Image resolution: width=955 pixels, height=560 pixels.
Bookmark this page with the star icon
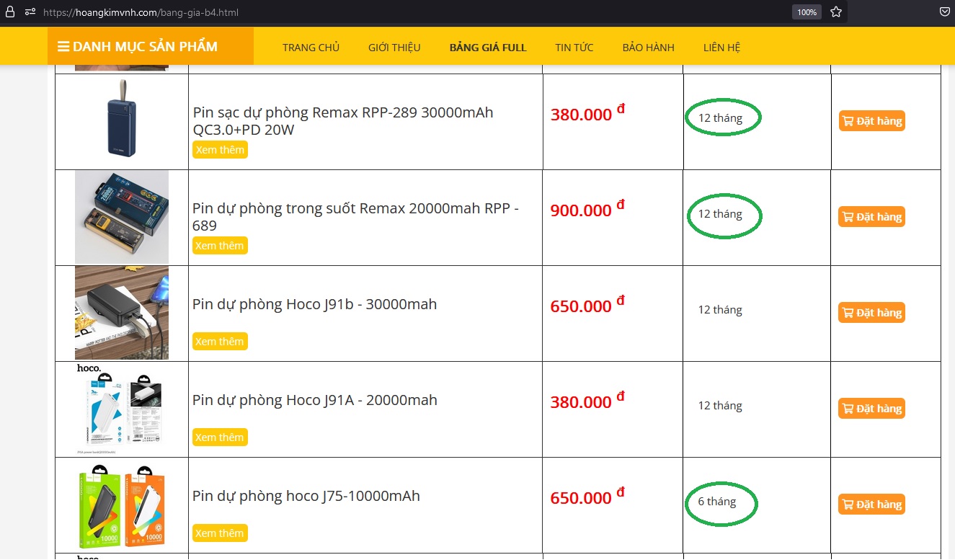836,12
